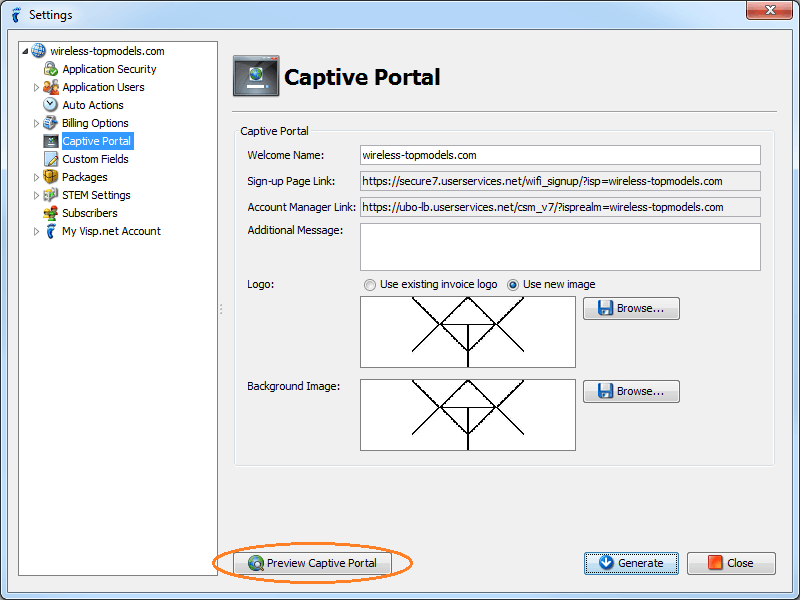Select Use existing invoice logo option
This screenshot has width=800, height=600.
click(369, 285)
